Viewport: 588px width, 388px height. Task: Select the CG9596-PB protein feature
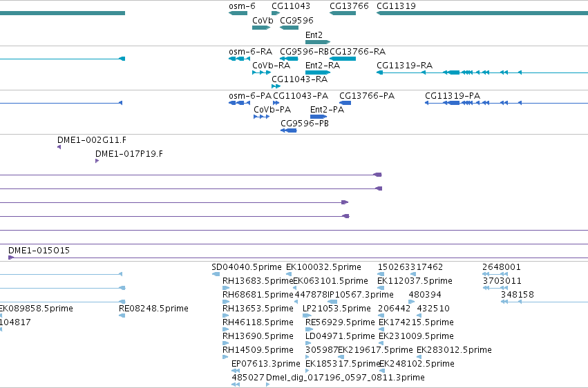point(289,130)
